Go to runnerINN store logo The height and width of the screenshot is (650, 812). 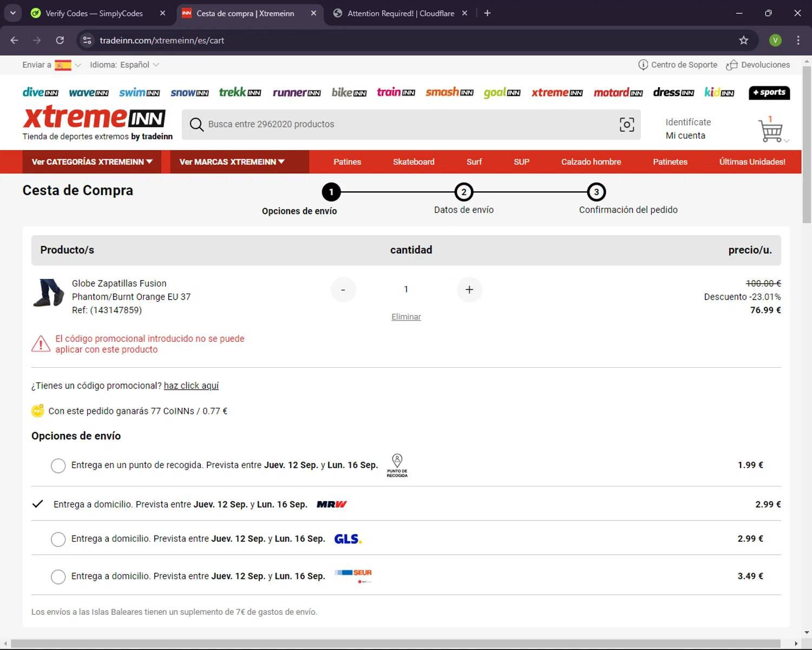pos(297,93)
